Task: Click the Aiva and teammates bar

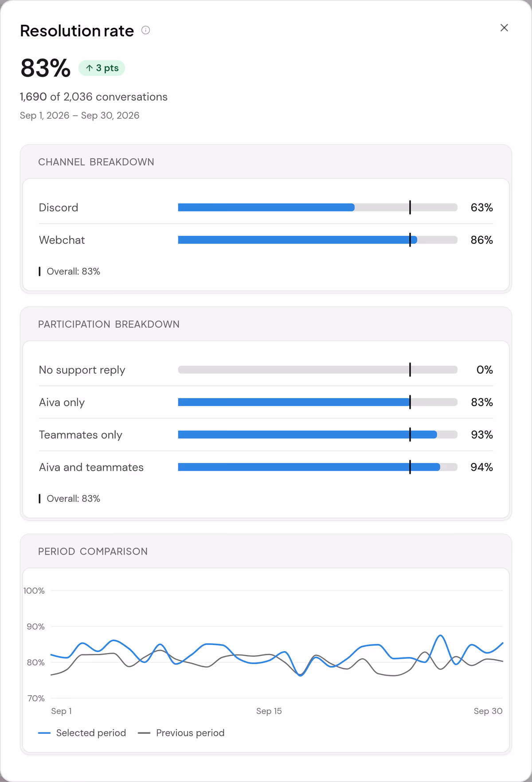Action: point(317,467)
